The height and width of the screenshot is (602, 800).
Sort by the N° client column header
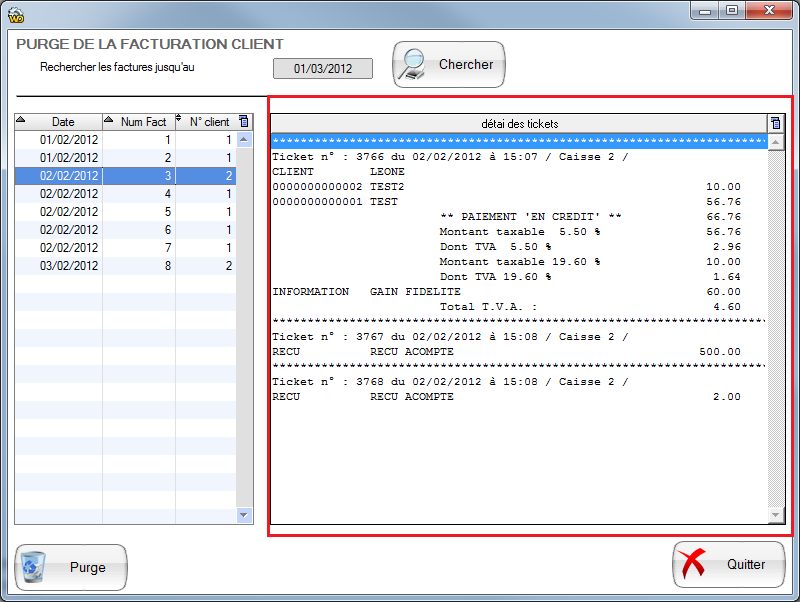pyautogui.click(x=209, y=122)
